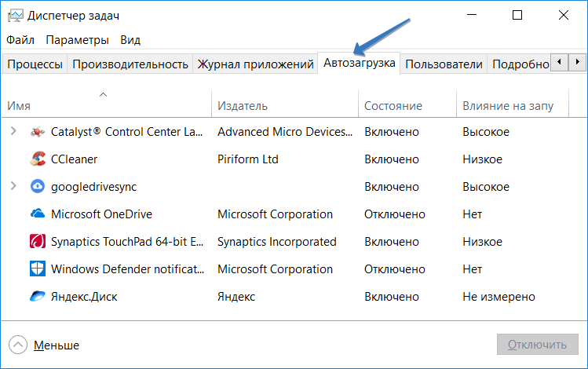
Task: Click the Synaptics TouchPad icon
Action: pos(38,242)
